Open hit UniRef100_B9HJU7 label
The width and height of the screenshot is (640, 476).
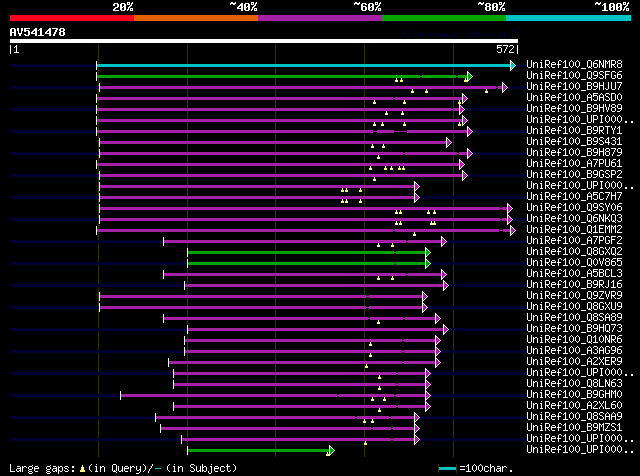coord(574,87)
